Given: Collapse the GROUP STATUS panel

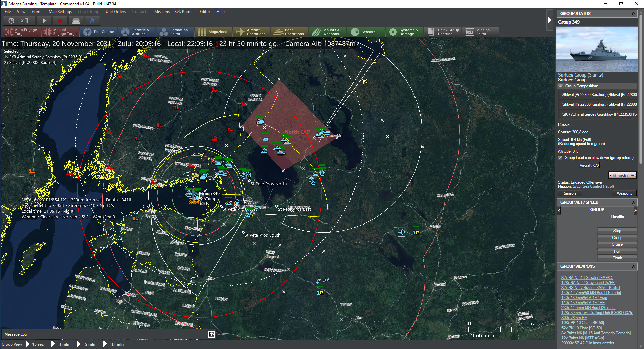Looking at the screenshot, I should (x=633, y=14).
